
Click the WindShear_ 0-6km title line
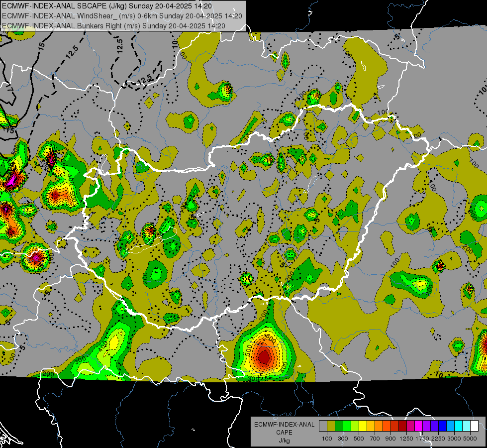[122, 16]
